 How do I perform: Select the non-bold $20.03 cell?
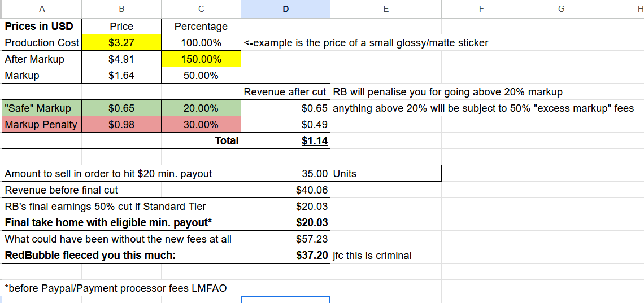[285, 207]
